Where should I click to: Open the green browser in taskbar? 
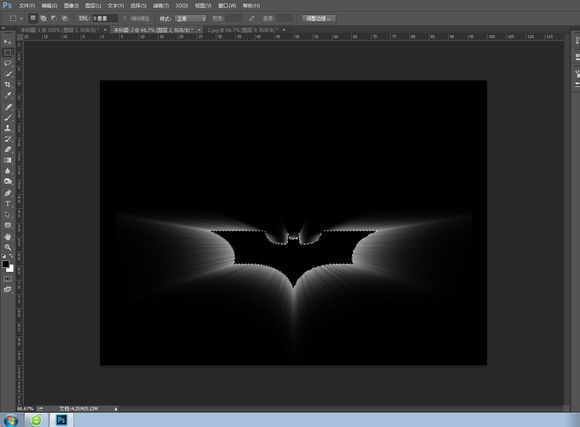pyautogui.click(x=36, y=420)
